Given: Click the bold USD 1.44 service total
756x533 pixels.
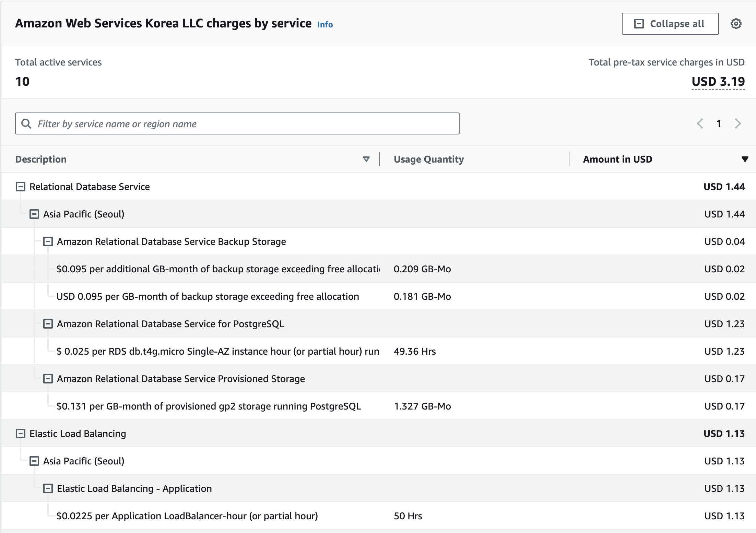Looking at the screenshot, I should coord(724,187).
